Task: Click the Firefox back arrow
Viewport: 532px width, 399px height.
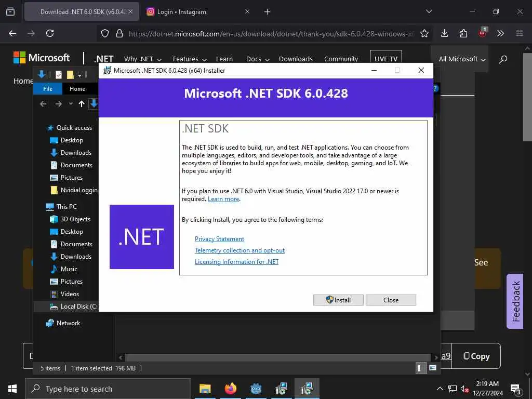Action: point(12,33)
